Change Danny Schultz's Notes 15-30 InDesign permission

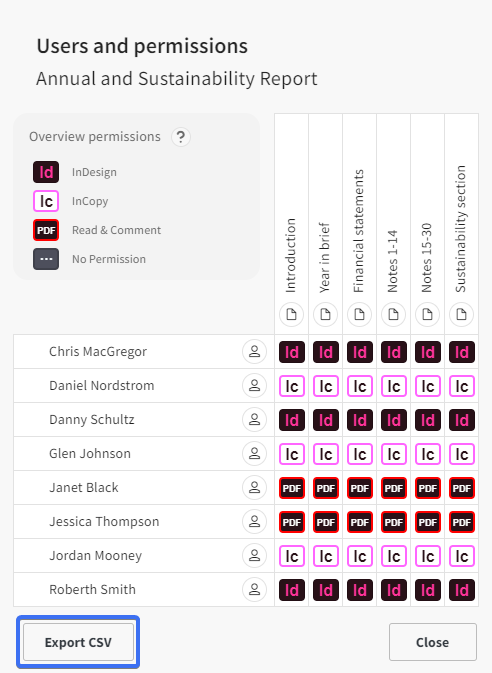pyautogui.click(x=428, y=420)
